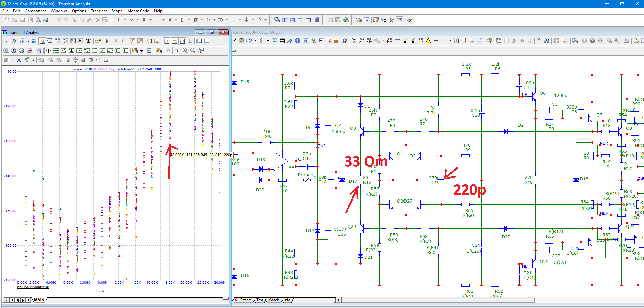Toggle Grid Text display (glasses A icon)

click(354, 41)
